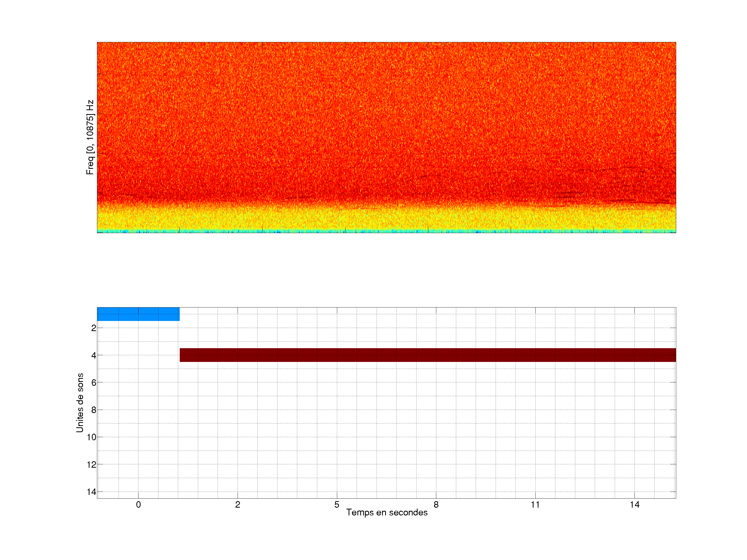Click y-axis tick label 10

92,437
